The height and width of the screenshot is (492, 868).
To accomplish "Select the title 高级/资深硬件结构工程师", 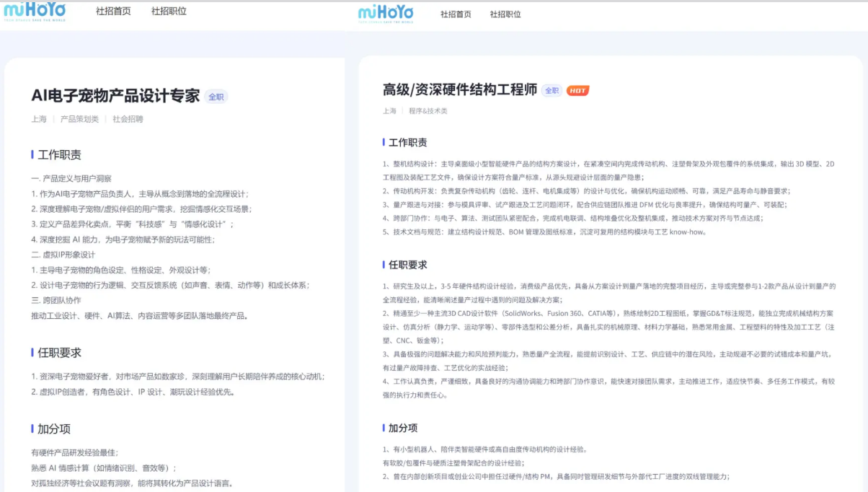I will tap(460, 90).
